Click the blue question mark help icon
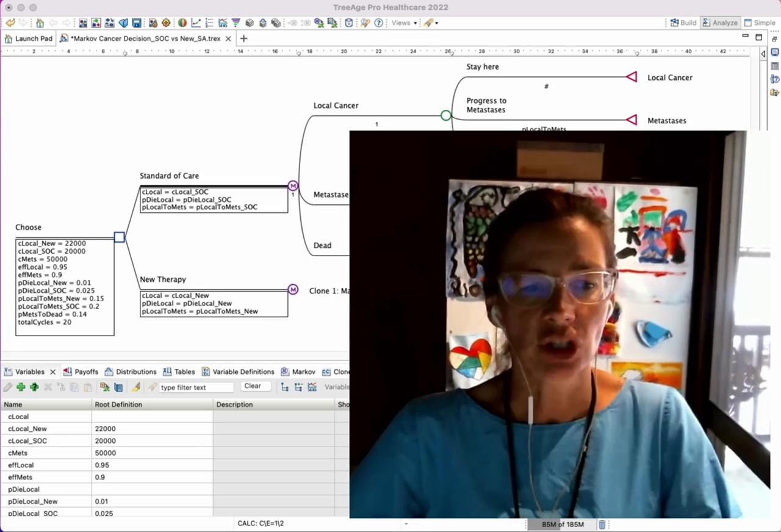The height and width of the screenshot is (532, 781). coord(378,23)
